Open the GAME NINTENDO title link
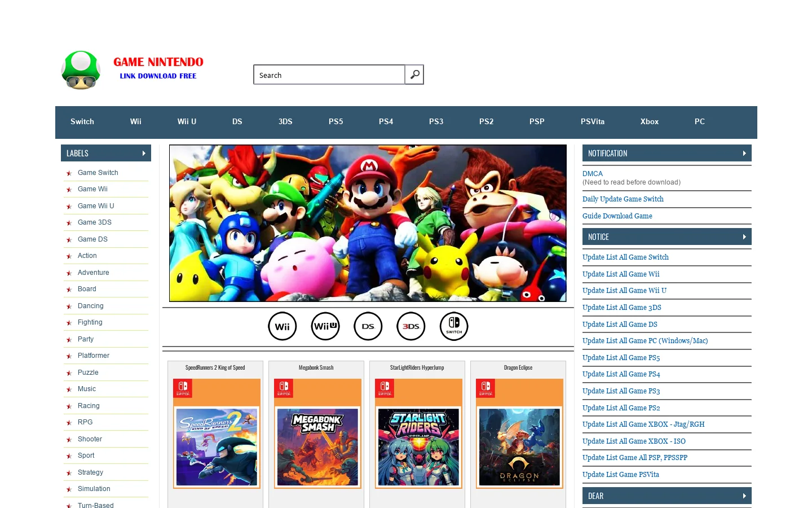Image resolution: width=812 pixels, height=508 pixels. point(158,62)
